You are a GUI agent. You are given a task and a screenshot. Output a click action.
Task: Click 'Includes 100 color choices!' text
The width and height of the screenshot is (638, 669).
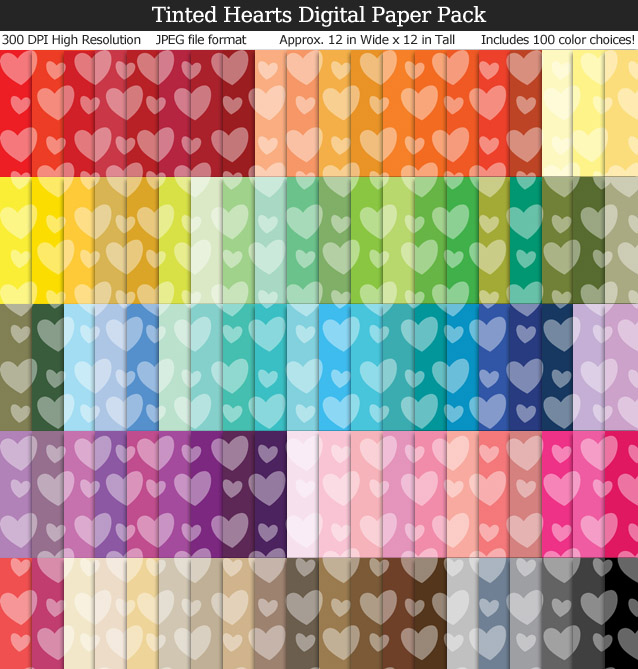(x=558, y=40)
